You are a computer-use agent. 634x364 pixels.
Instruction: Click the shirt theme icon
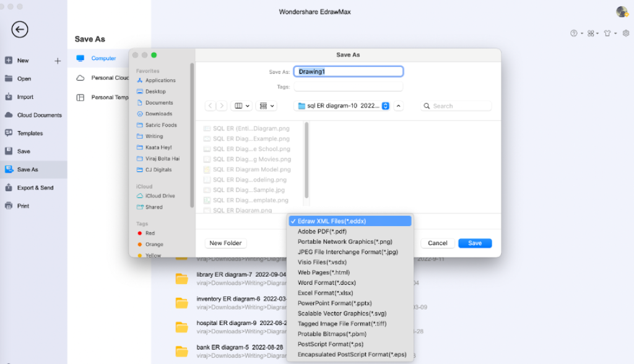coord(607,33)
